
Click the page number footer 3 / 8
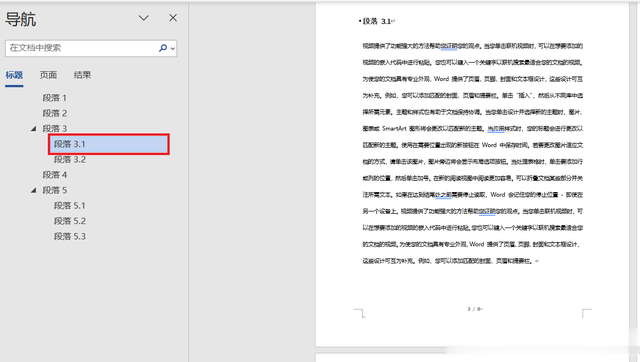[x=474, y=309]
